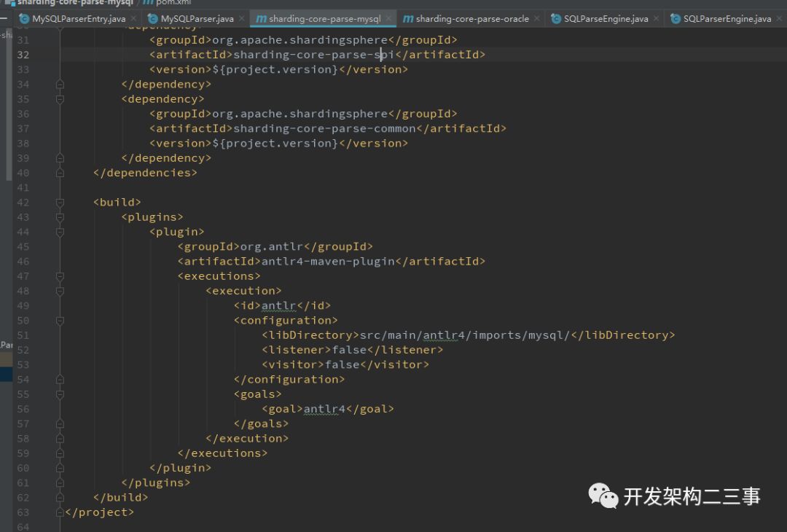This screenshot has width=787, height=532.
Task: Click the Maven icon on sharding-core-parse-oracle tab
Action: [x=408, y=19]
